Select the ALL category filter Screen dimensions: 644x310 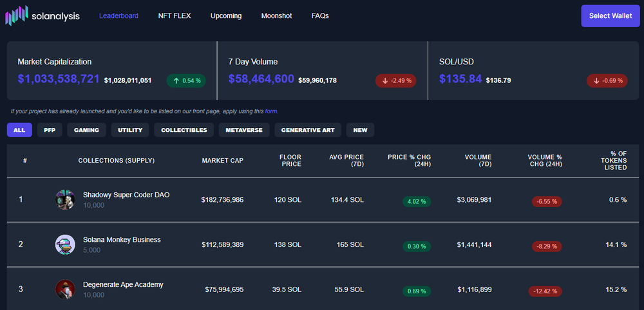click(x=19, y=130)
